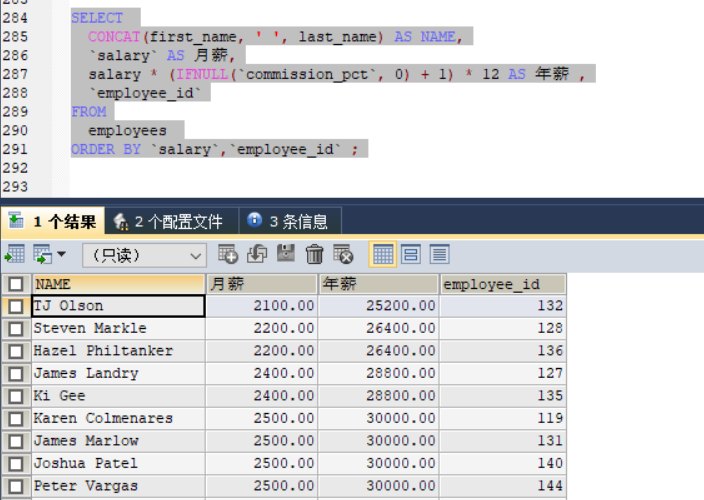Select the Ki Gee name cell
The height and width of the screenshot is (500, 704).
tap(119, 396)
